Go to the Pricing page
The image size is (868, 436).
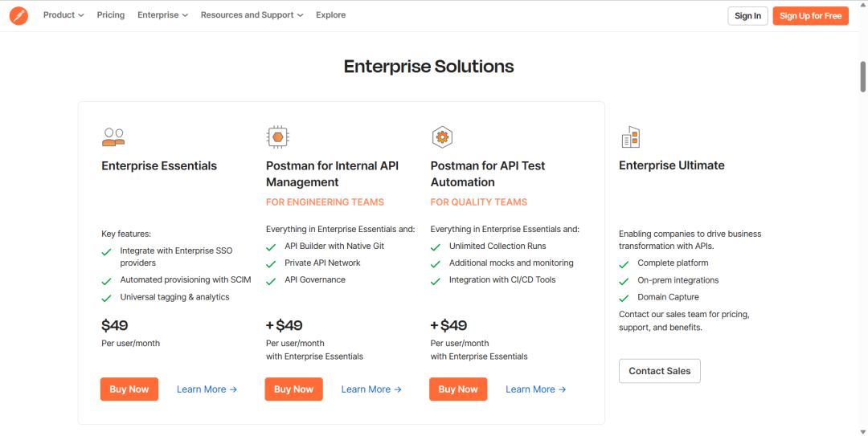click(111, 15)
